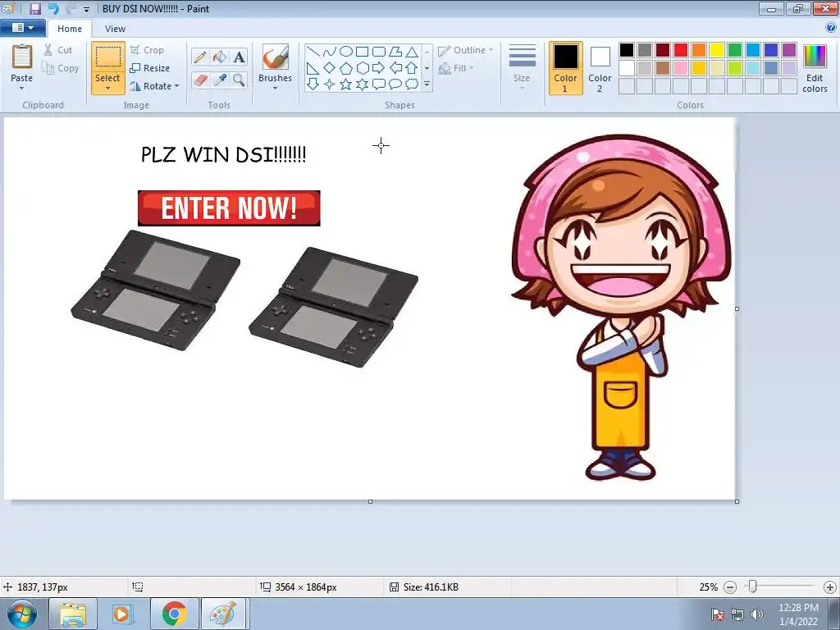Open Paint Help question mark
The height and width of the screenshot is (630, 840).
pyautogui.click(x=831, y=28)
